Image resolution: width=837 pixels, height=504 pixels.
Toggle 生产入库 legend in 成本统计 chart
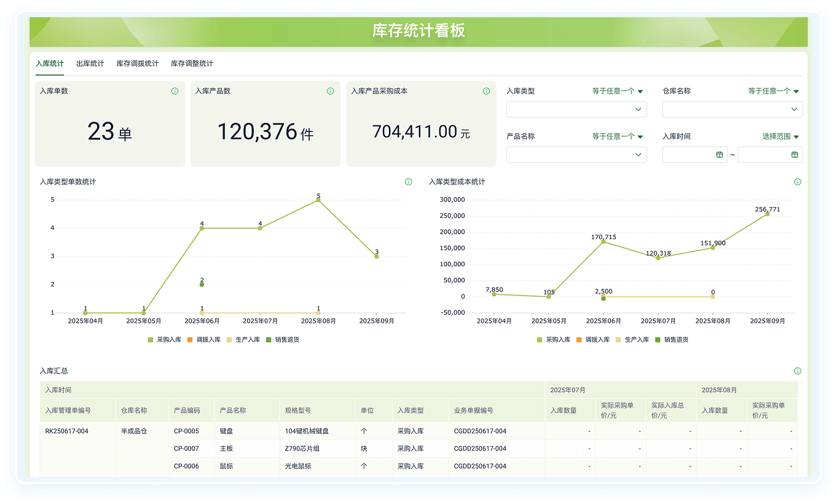[x=633, y=339]
